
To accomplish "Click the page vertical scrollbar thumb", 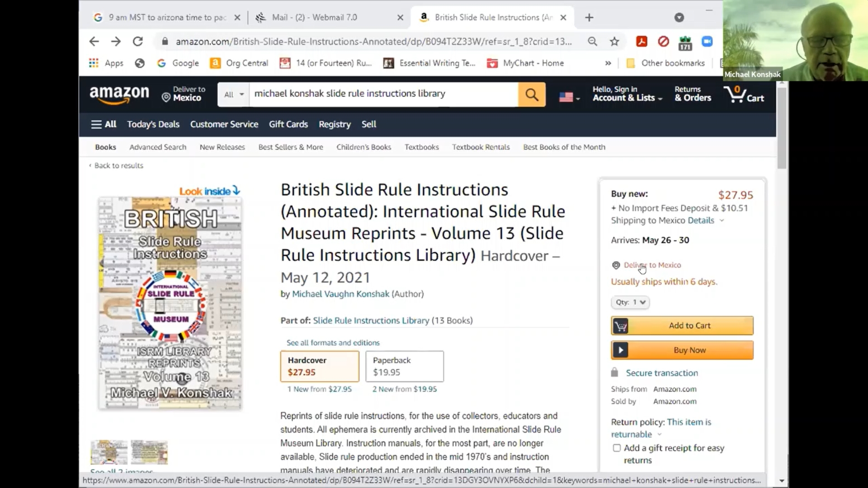I will (782, 128).
